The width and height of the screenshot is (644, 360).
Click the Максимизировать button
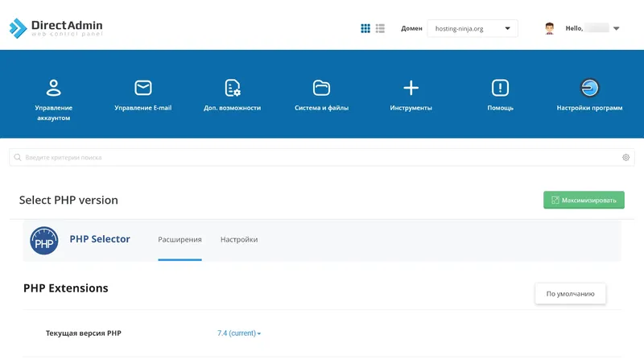coord(584,201)
